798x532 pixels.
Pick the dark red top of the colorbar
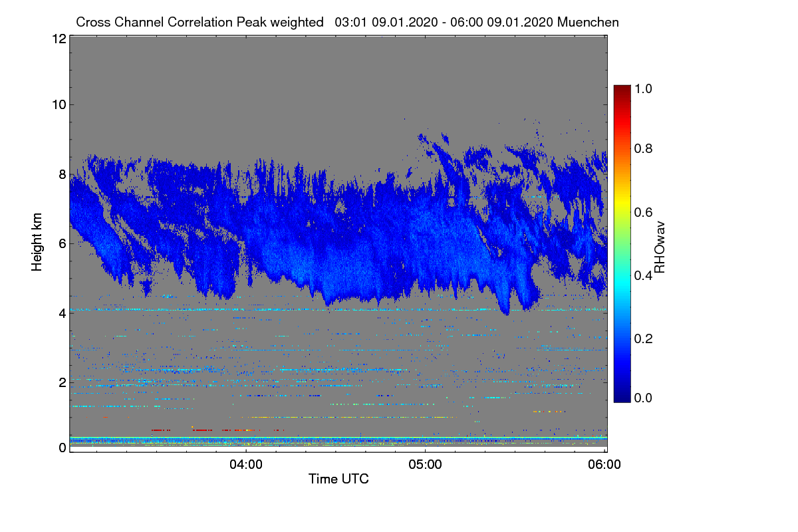[621, 89]
